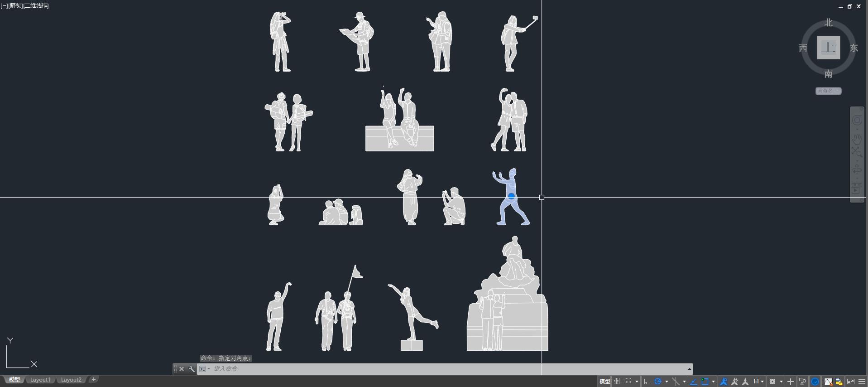Switch to the Layout2 tab
Screen dimensions: 868x387
(71, 380)
